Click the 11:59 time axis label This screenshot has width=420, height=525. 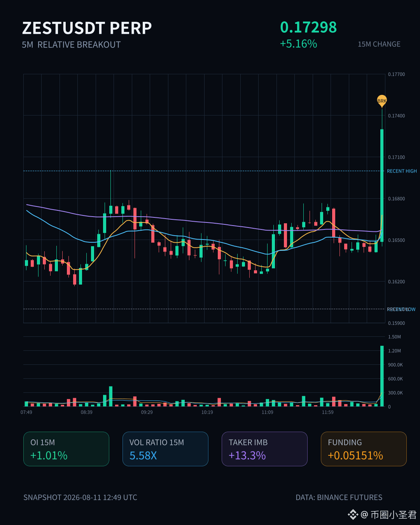328,412
